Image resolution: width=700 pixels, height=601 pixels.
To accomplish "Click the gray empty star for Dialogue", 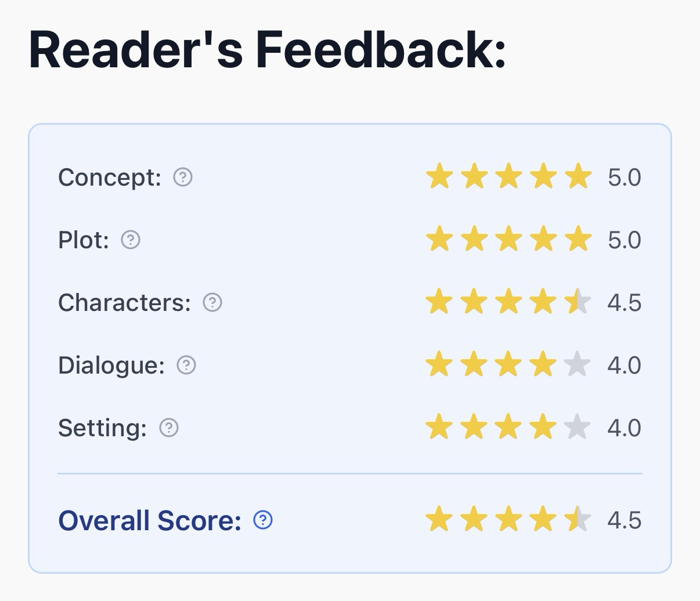I will (x=578, y=364).
